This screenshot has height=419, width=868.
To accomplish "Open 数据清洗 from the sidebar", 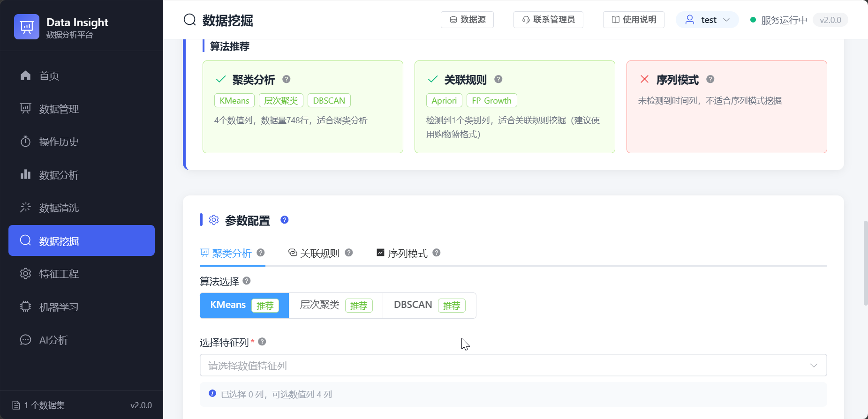I will point(82,208).
